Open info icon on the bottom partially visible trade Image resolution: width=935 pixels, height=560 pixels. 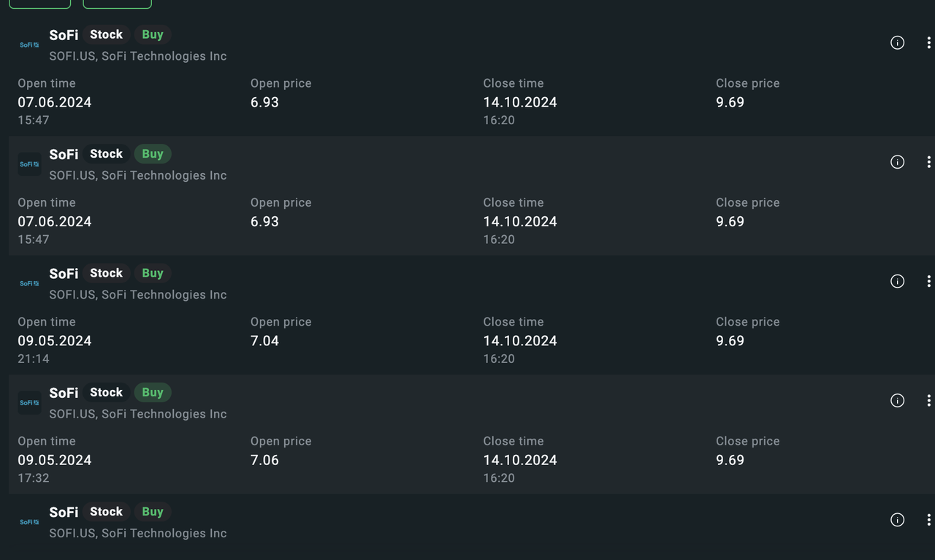pos(897,520)
